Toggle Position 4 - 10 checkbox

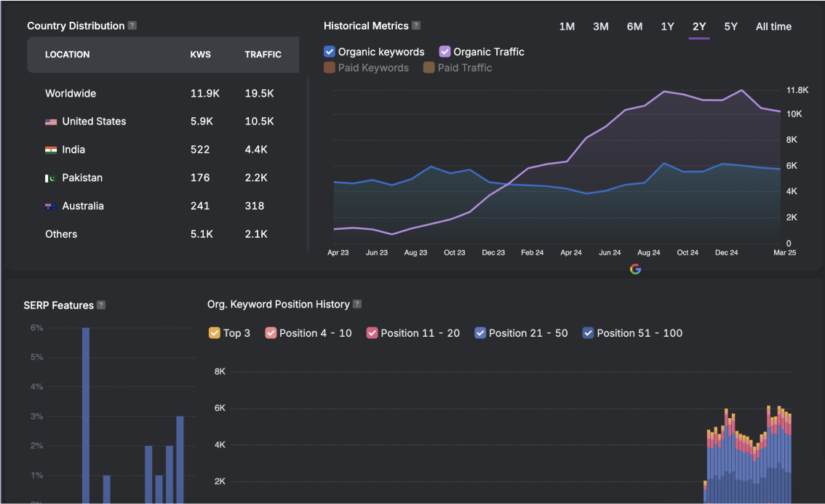[271, 333]
